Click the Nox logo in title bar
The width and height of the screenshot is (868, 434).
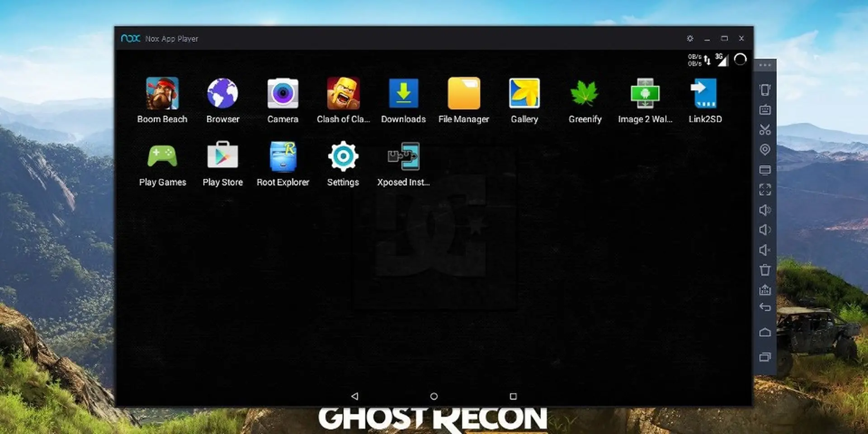[131, 38]
